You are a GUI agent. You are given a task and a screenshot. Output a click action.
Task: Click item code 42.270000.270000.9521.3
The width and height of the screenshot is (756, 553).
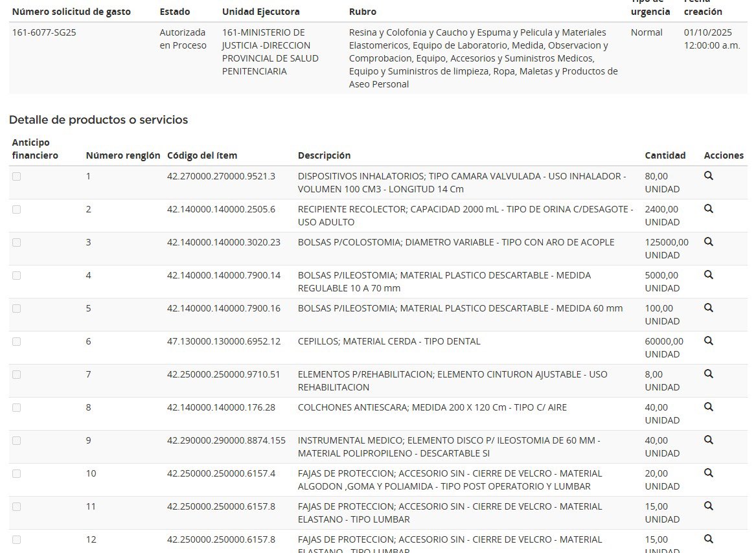tap(221, 176)
